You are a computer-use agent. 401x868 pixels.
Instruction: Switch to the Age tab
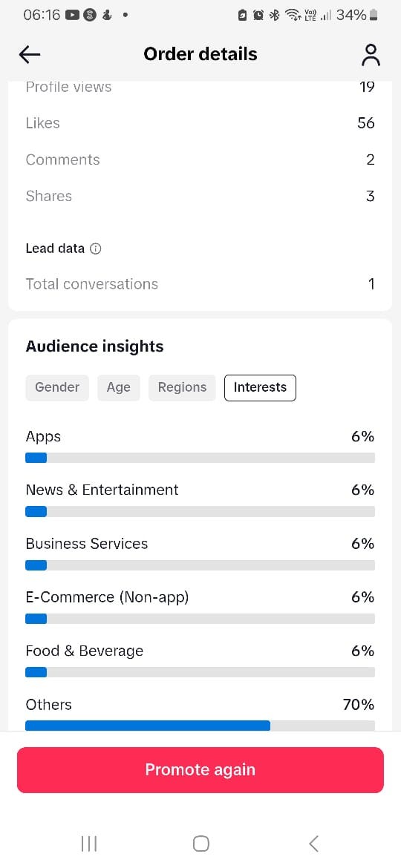point(119,387)
